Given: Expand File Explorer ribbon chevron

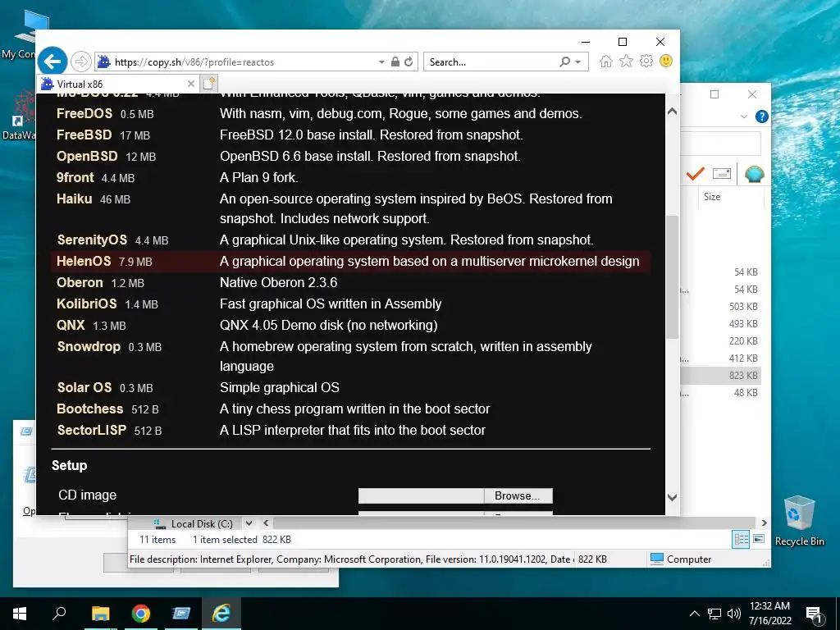Looking at the screenshot, I should 743,116.
